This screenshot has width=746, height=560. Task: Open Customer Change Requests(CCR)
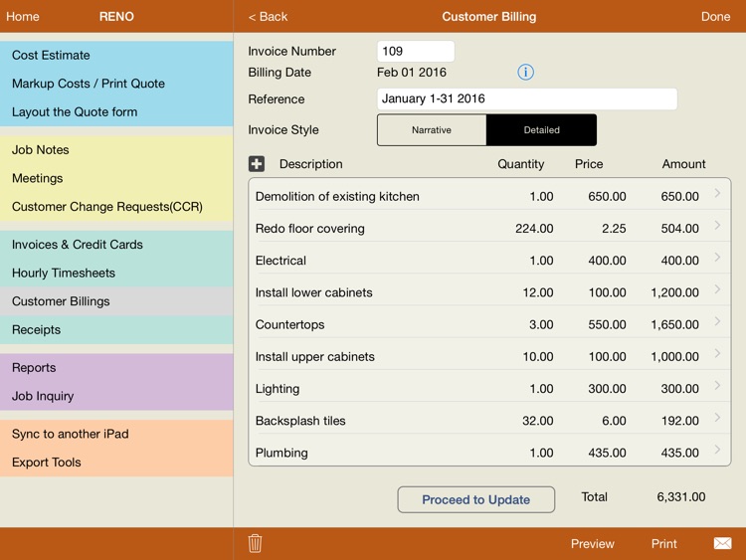coord(116,207)
